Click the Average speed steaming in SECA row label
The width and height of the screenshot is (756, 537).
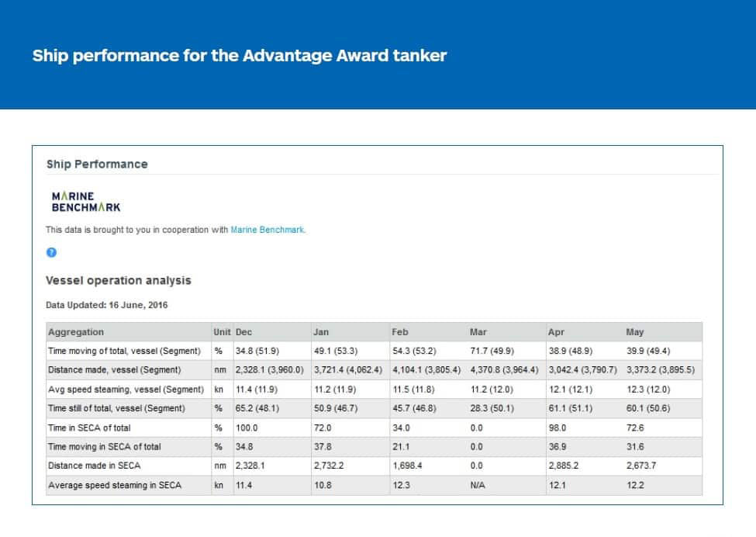coord(116,486)
